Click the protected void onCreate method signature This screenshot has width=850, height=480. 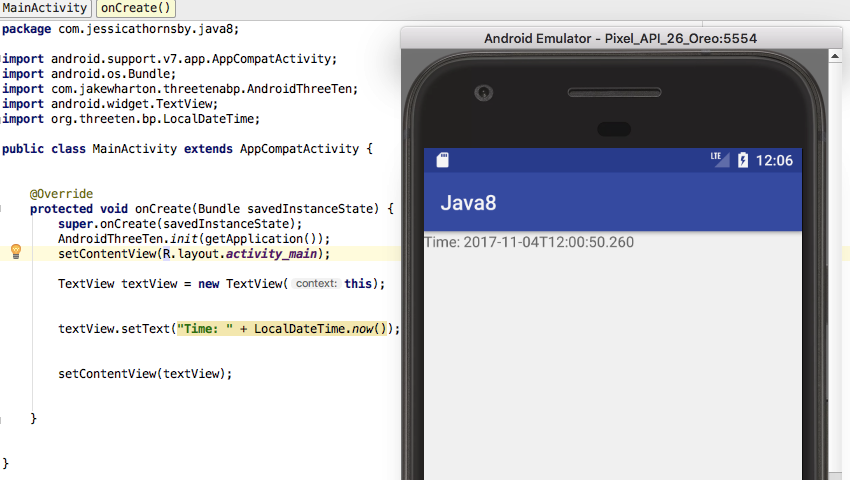212,209
